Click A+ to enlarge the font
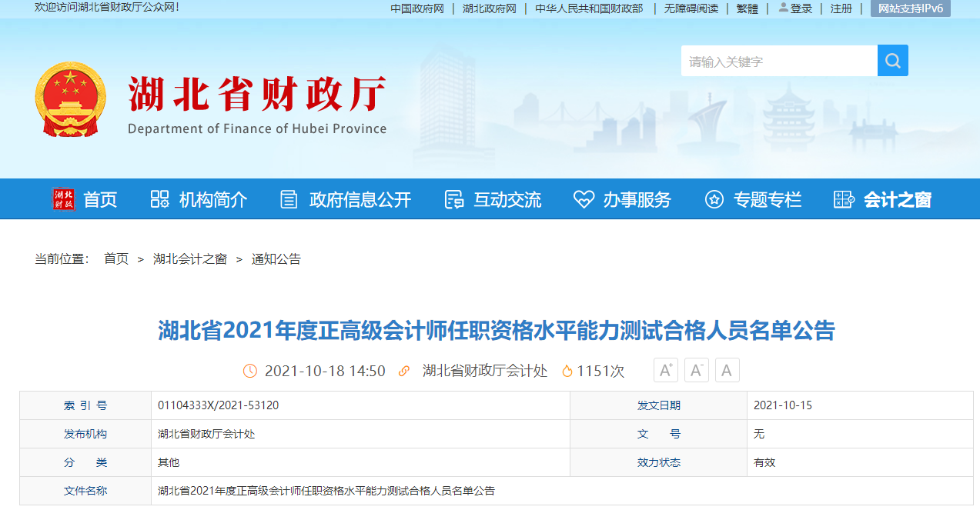 click(x=665, y=370)
